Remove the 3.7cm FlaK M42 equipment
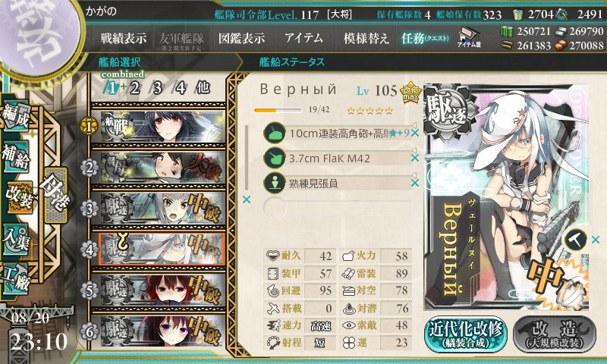Viewport: 607px width, 364px height. point(415,158)
